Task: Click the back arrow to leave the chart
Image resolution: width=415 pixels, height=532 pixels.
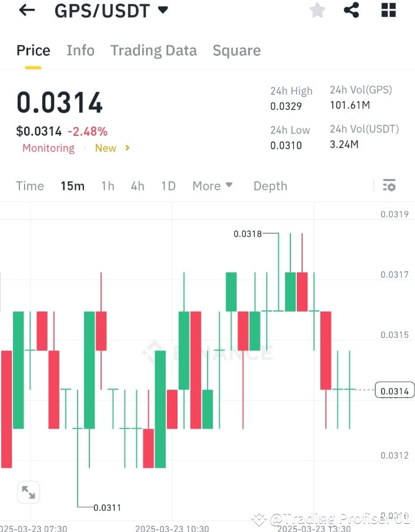Action: coord(25,10)
